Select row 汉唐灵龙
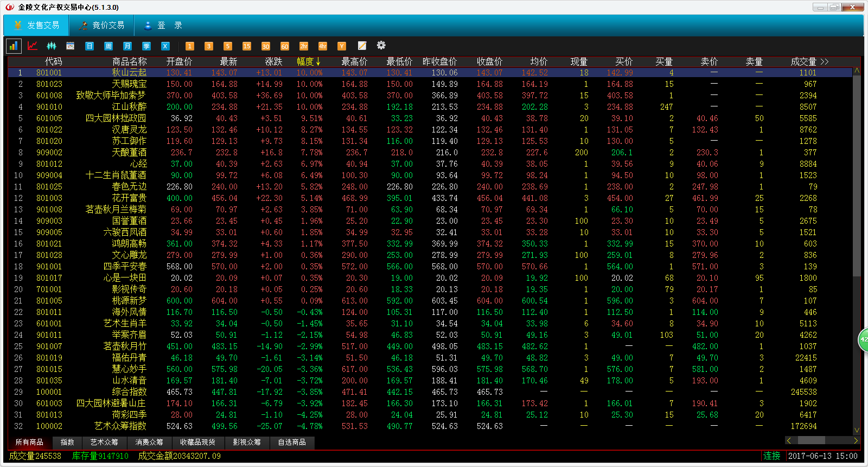 (x=430, y=130)
